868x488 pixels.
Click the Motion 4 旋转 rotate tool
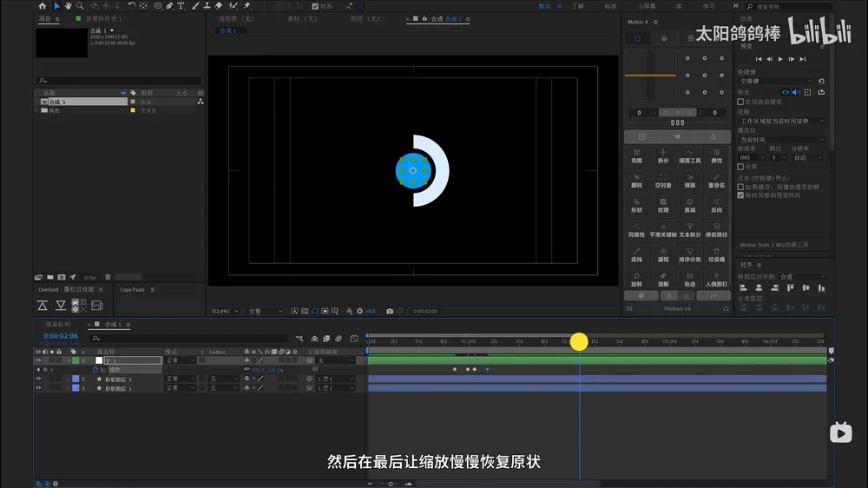point(636,280)
